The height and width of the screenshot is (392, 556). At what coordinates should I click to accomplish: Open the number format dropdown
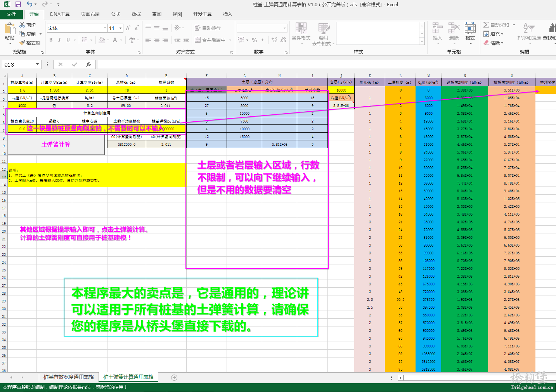click(x=284, y=28)
